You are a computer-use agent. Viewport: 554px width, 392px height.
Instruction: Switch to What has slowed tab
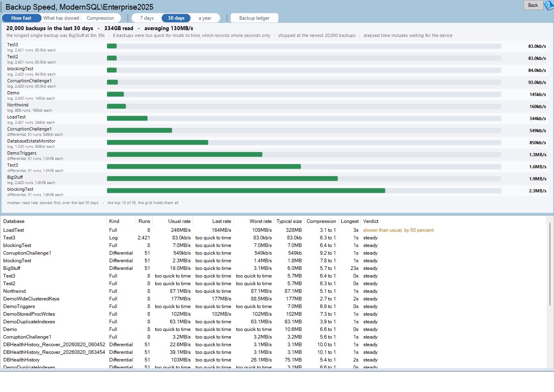[x=61, y=18]
